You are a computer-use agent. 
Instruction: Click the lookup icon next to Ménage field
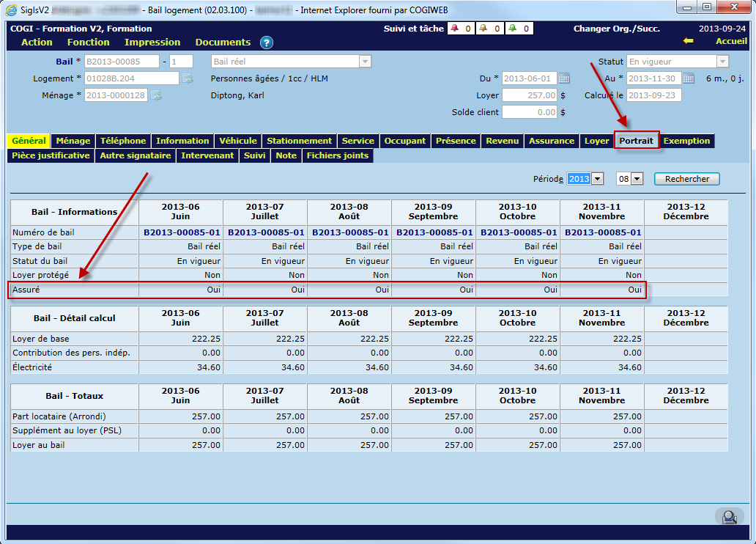(x=156, y=95)
